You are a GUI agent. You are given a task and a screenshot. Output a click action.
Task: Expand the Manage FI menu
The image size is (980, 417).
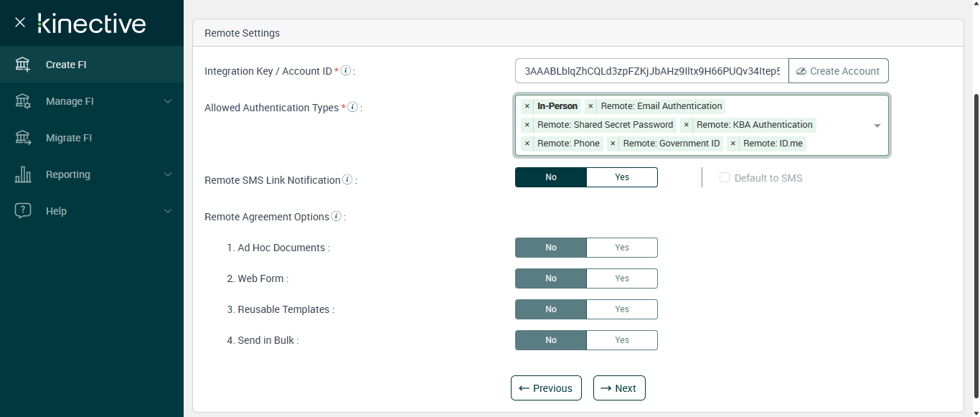click(x=168, y=101)
